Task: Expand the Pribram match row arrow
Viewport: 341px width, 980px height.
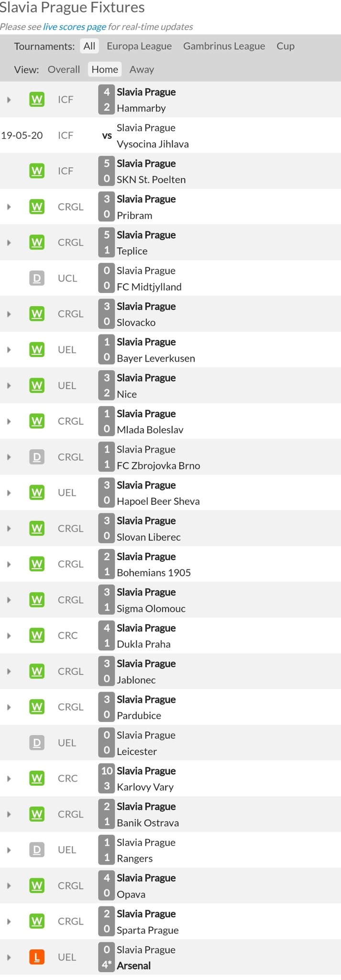Action: click(9, 207)
